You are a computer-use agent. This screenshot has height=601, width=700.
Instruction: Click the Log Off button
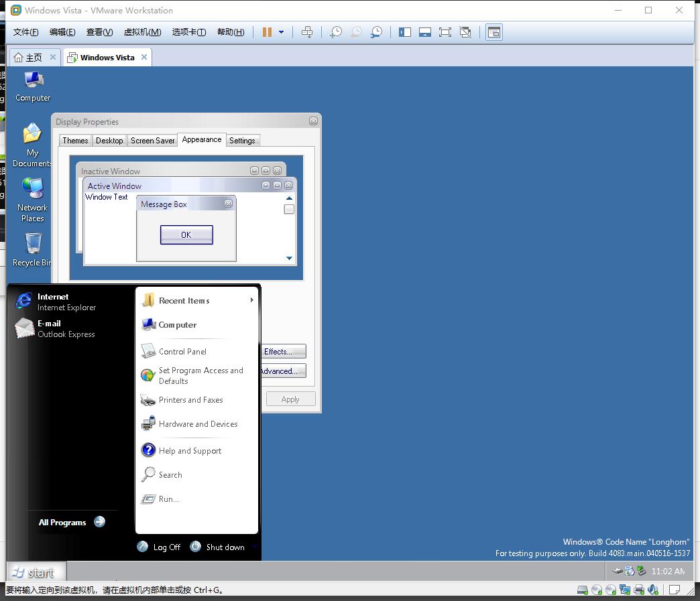(x=159, y=547)
